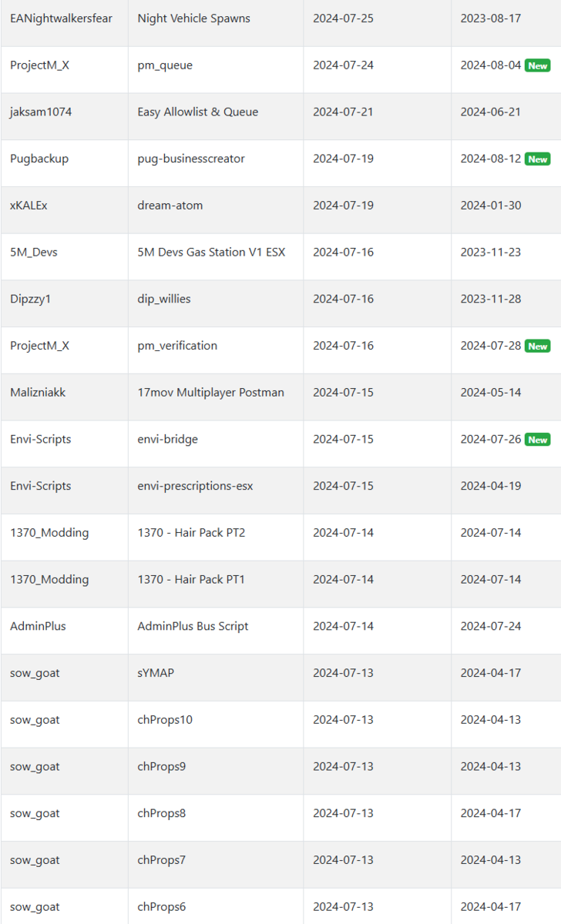Click the New badge beside 2024-07-28

click(x=537, y=346)
